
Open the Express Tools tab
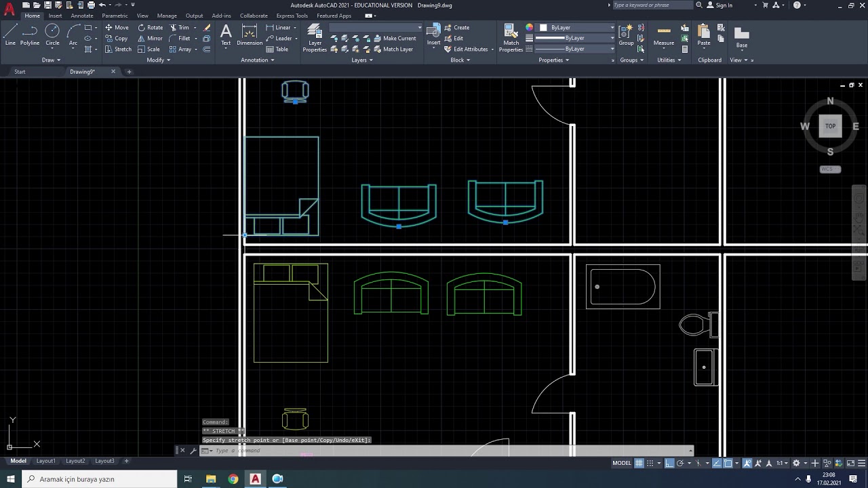click(x=292, y=16)
